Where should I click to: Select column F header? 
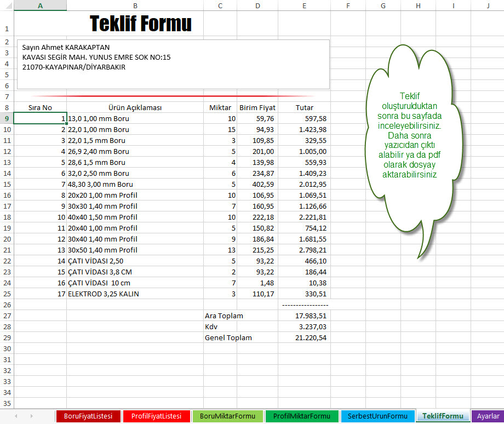pos(348,5)
